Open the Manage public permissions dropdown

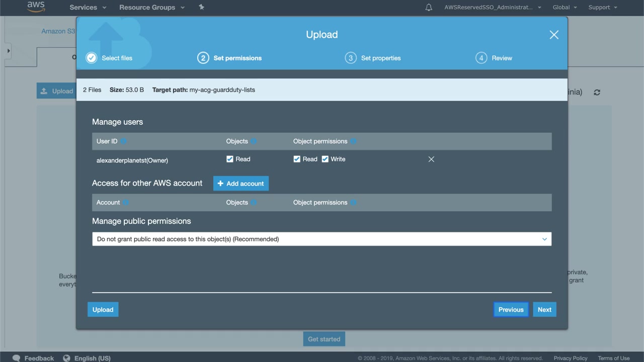click(322, 239)
